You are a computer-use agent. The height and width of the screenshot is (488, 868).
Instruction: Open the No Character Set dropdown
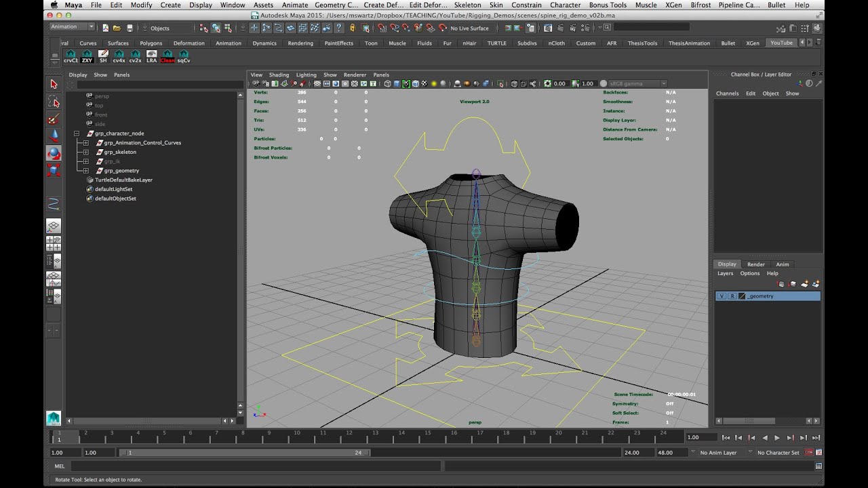click(778, 453)
